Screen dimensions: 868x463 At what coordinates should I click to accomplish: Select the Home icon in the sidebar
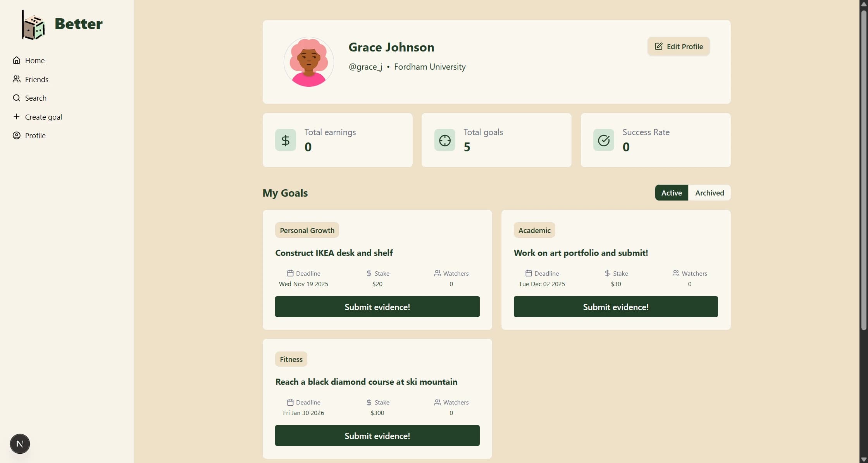pyautogui.click(x=17, y=60)
